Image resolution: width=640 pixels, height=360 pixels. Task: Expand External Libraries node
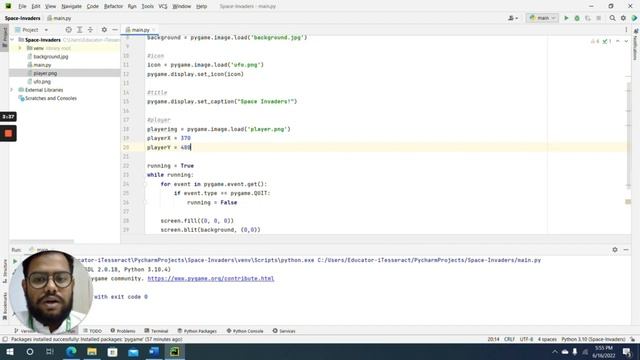(x=12, y=90)
